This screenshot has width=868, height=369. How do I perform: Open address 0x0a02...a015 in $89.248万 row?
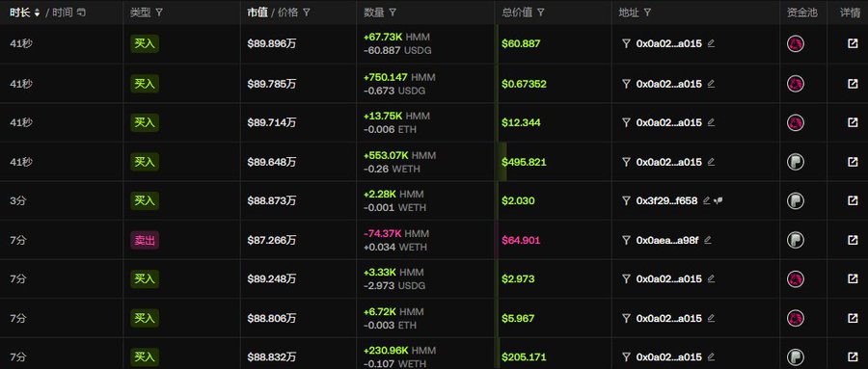coord(668,278)
